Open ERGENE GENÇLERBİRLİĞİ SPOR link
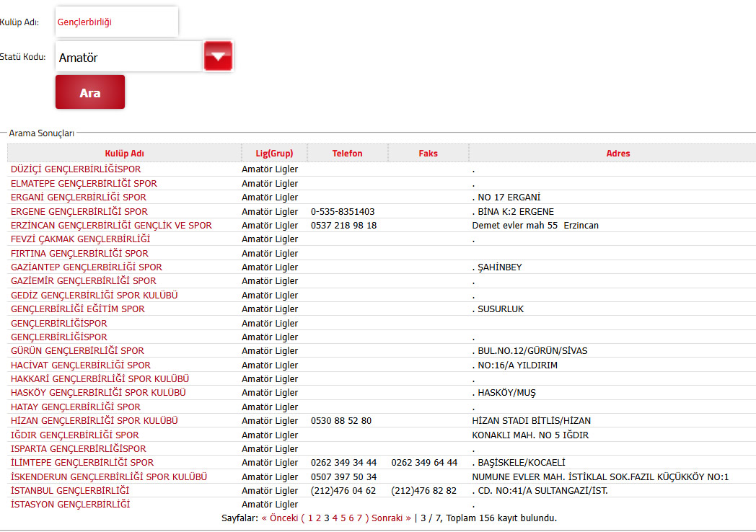The image size is (756, 532). tap(79, 211)
